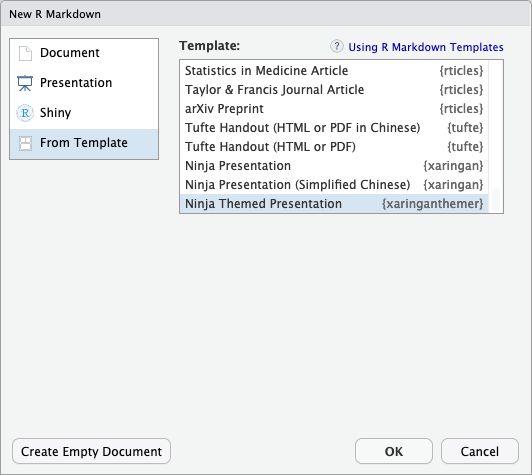Dismiss dialog with Cancel button
Viewport: 532px width, 475px height.
click(480, 451)
